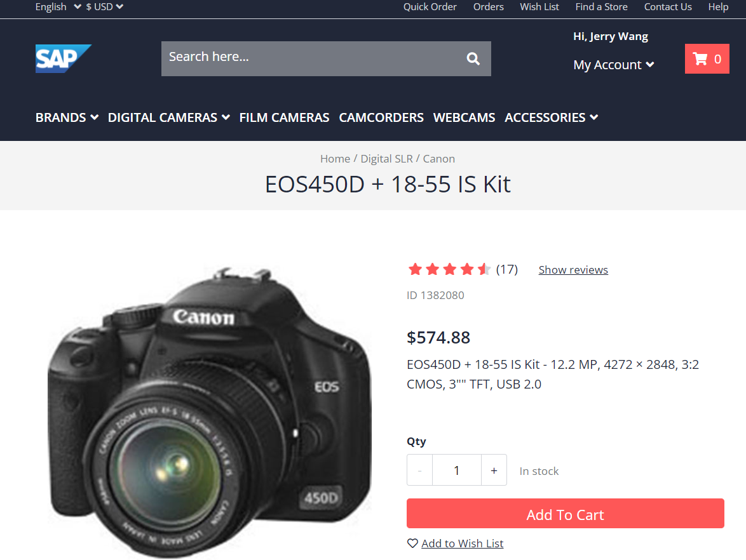Open the Help link
Image resolution: width=746 pixels, height=560 pixels.
pos(718,6)
